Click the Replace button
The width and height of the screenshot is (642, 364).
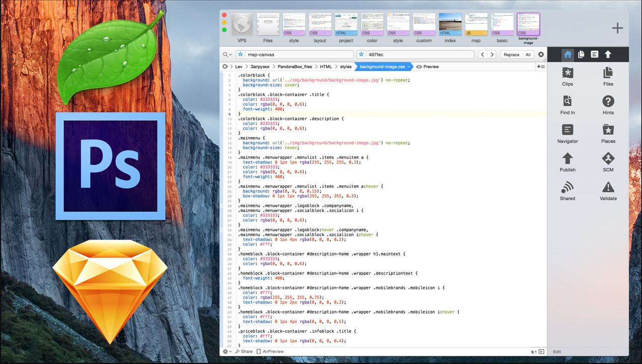click(x=511, y=54)
